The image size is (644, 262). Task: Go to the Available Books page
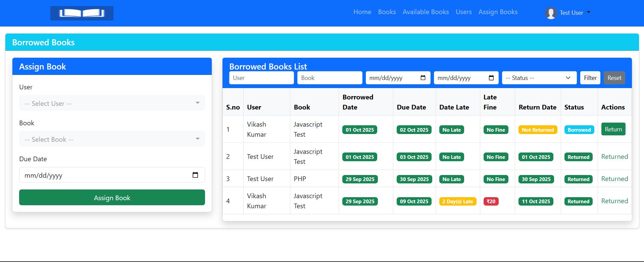[426, 12]
